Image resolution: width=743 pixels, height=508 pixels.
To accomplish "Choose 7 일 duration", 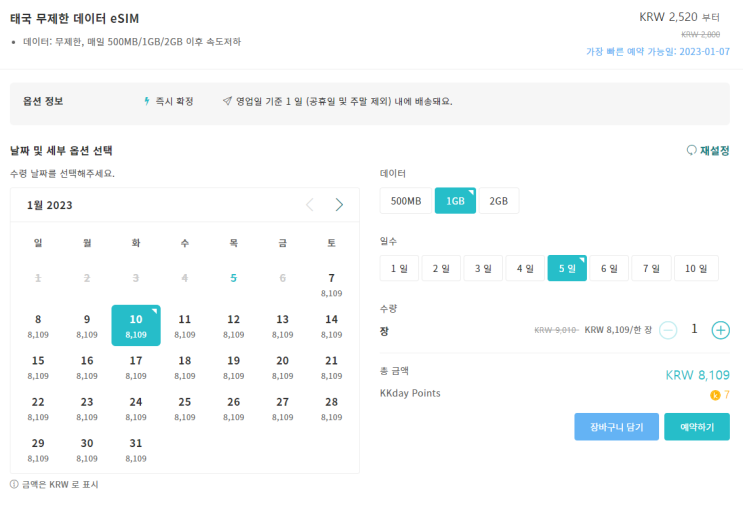I will [651, 268].
